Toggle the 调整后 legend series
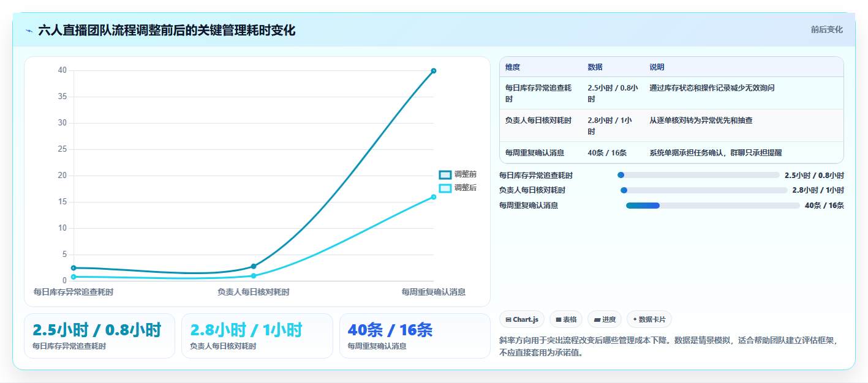This screenshot has height=383, width=868. click(x=458, y=188)
